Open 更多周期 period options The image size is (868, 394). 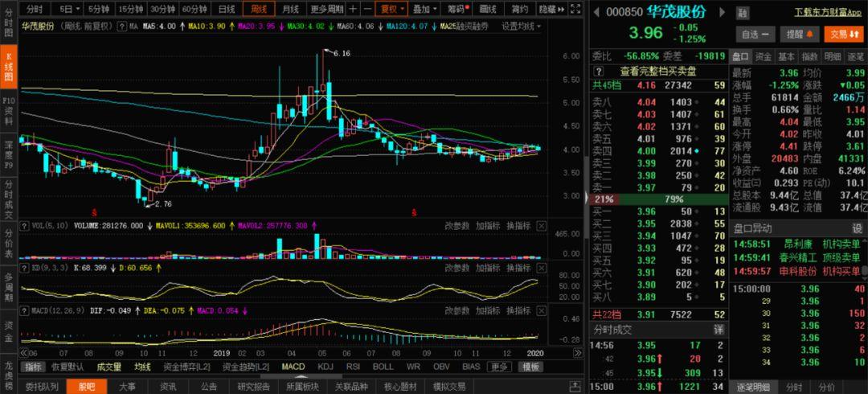point(326,9)
